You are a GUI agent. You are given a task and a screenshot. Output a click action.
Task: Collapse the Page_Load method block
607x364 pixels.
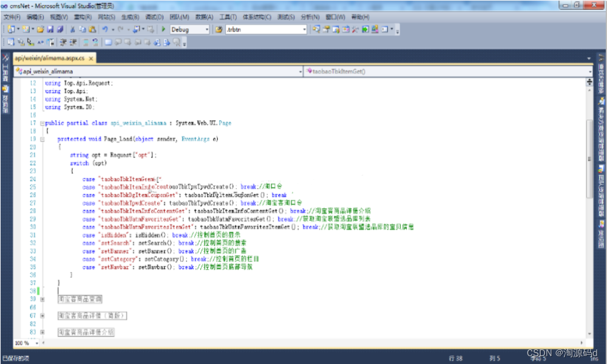click(42, 139)
